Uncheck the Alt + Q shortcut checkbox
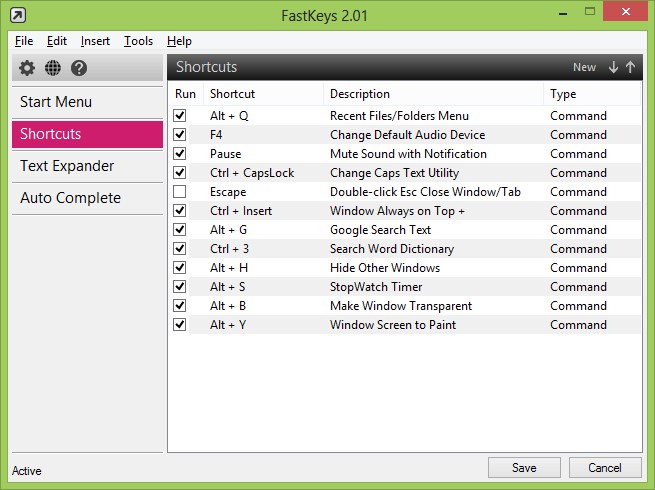Image resolution: width=655 pixels, height=490 pixels. coord(180,115)
